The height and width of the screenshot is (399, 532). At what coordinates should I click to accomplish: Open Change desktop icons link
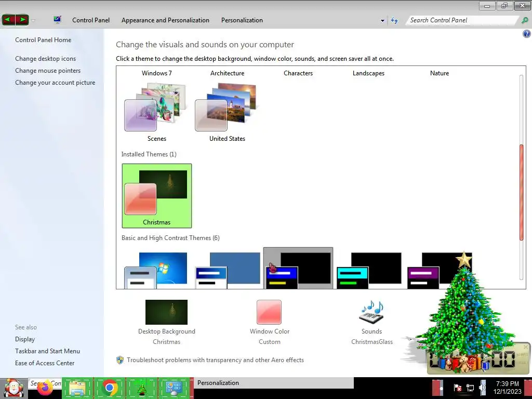46,59
